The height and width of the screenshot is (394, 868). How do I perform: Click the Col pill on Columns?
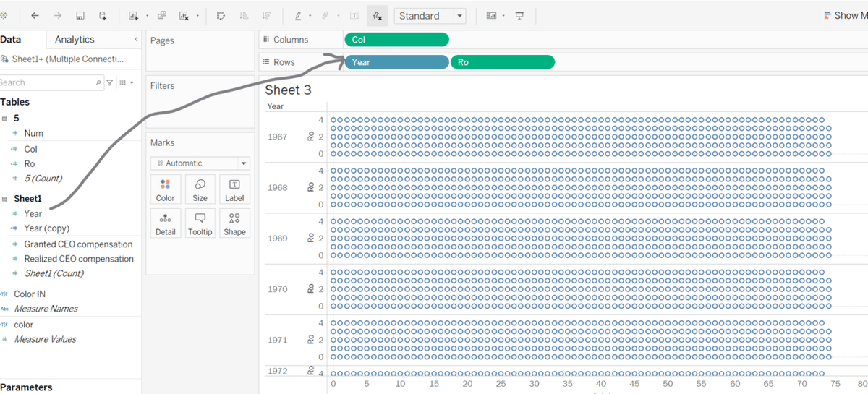[x=396, y=40]
